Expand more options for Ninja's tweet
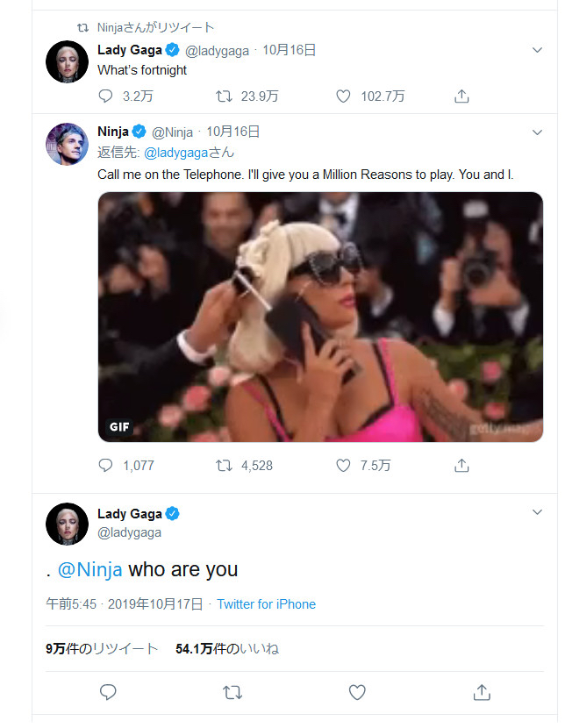 coord(538,132)
